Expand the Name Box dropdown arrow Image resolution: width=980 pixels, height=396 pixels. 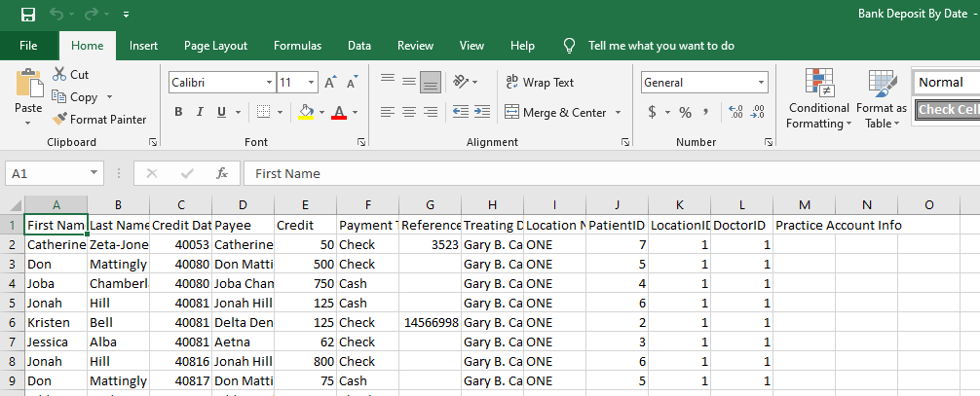point(94,174)
